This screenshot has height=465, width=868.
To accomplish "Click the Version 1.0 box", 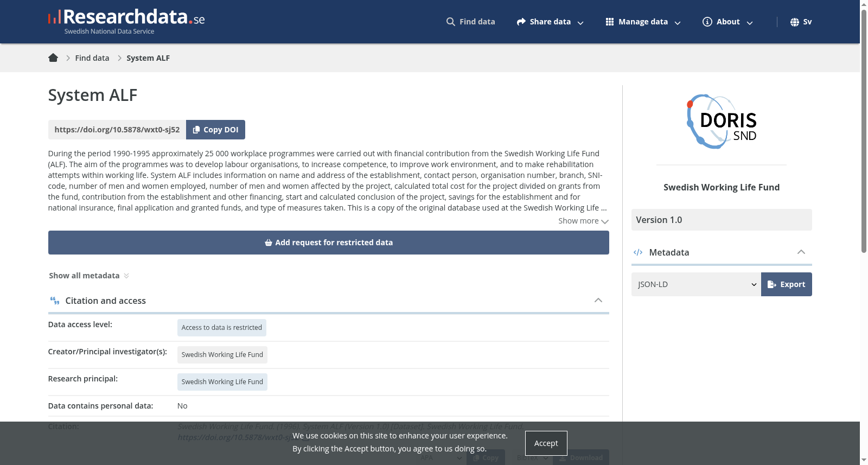I will (722, 220).
